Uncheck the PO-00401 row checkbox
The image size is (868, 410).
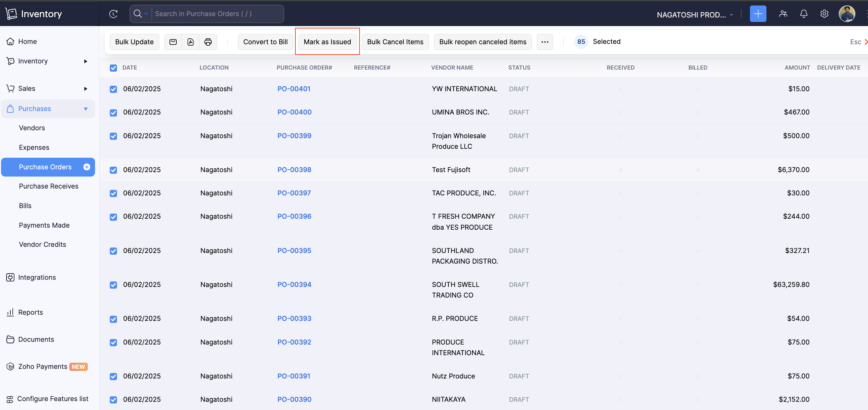tap(113, 89)
